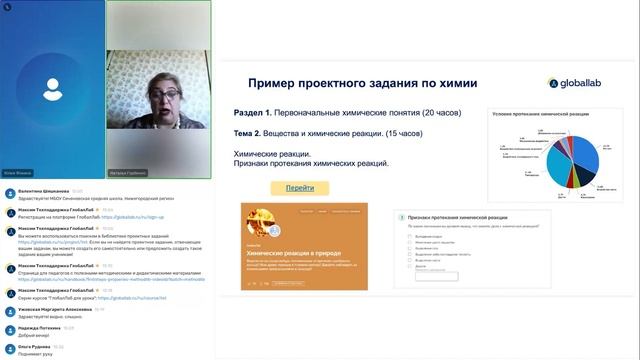Image resolution: width=640 pixels, height=360 pixels.
Task: Open the globallab.ru course link in chat
Action: tap(132, 298)
